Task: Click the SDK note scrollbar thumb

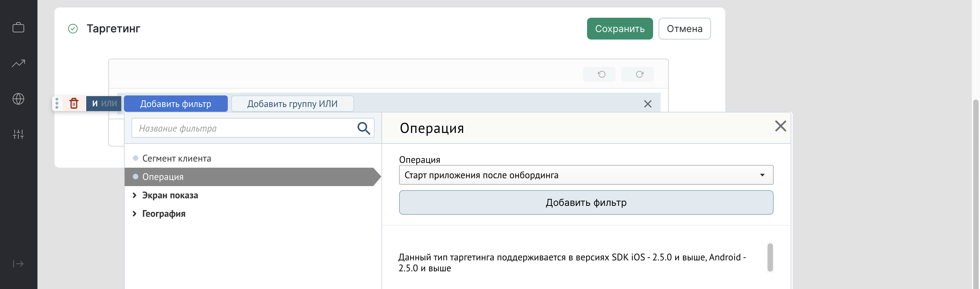Action: click(770, 257)
